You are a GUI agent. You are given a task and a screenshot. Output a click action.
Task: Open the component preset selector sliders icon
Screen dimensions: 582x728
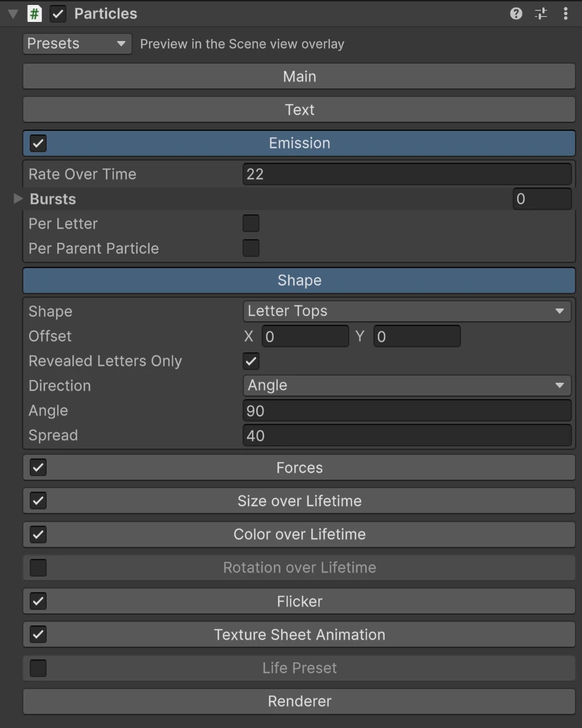pyautogui.click(x=541, y=13)
